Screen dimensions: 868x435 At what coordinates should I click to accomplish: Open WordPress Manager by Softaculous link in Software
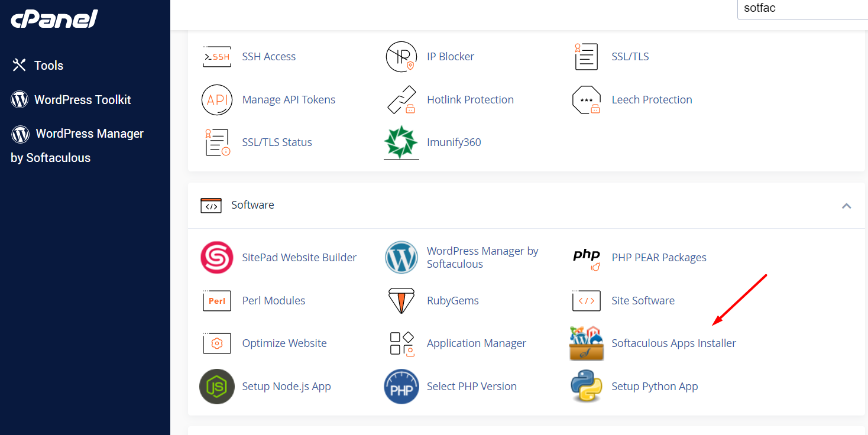pyautogui.click(x=482, y=258)
